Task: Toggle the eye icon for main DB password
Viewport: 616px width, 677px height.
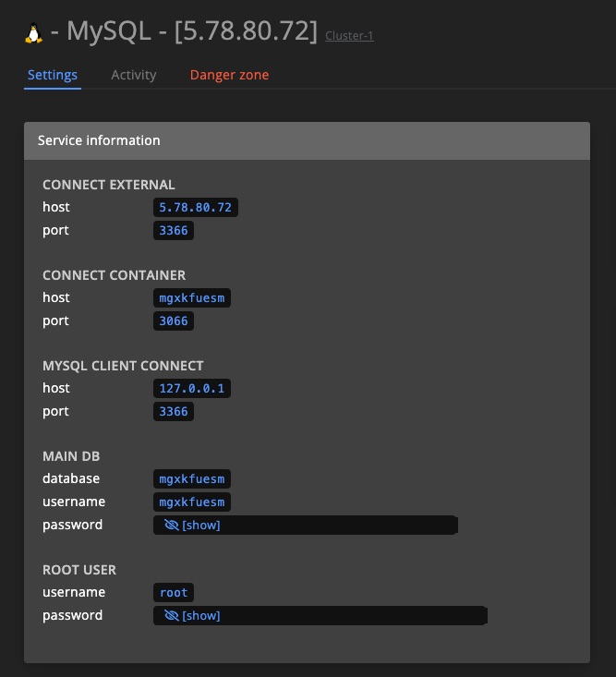Action: (x=172, y=525)
